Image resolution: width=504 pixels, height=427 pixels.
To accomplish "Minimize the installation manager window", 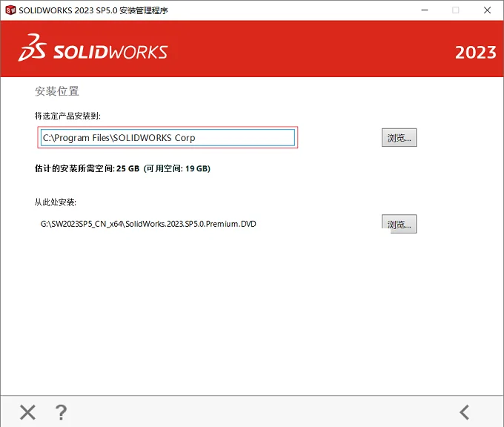I will coord(425,10).
